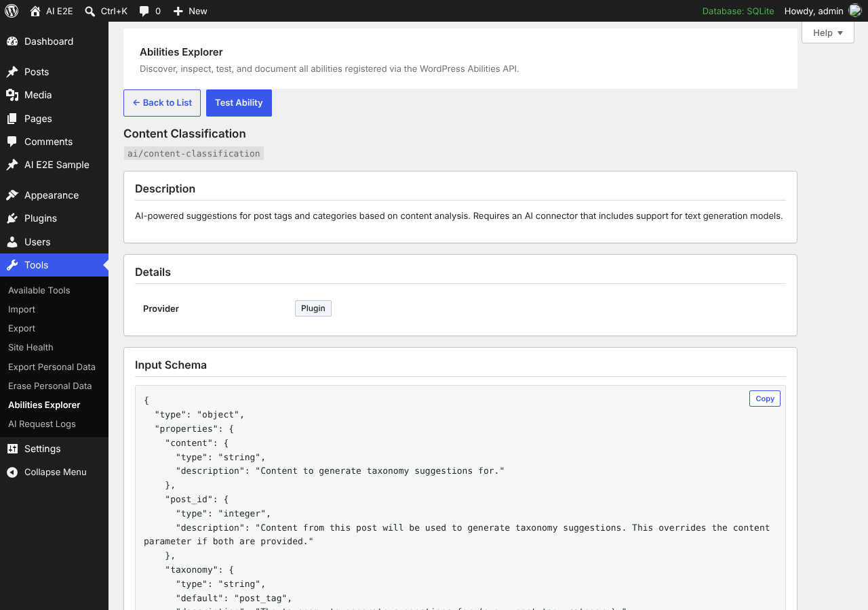Viewport: 868px width, 610px height.
Task: Click the Pages icon in sidebar
Action: 12,119
